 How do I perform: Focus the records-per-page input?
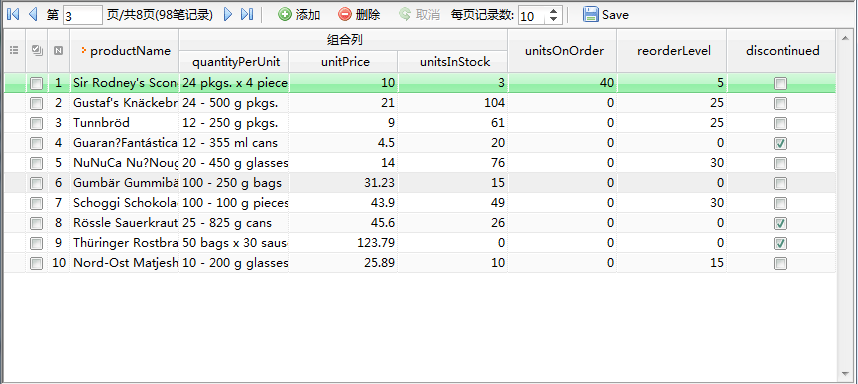point(531,15)
